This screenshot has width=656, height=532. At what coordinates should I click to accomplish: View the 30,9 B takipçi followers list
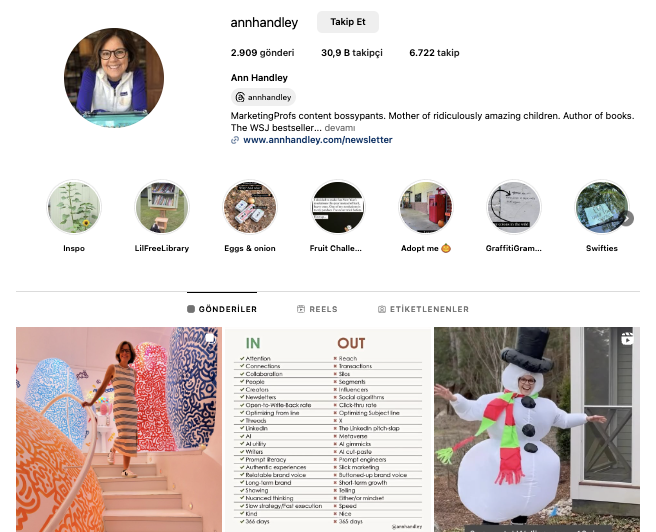point(352,53)
